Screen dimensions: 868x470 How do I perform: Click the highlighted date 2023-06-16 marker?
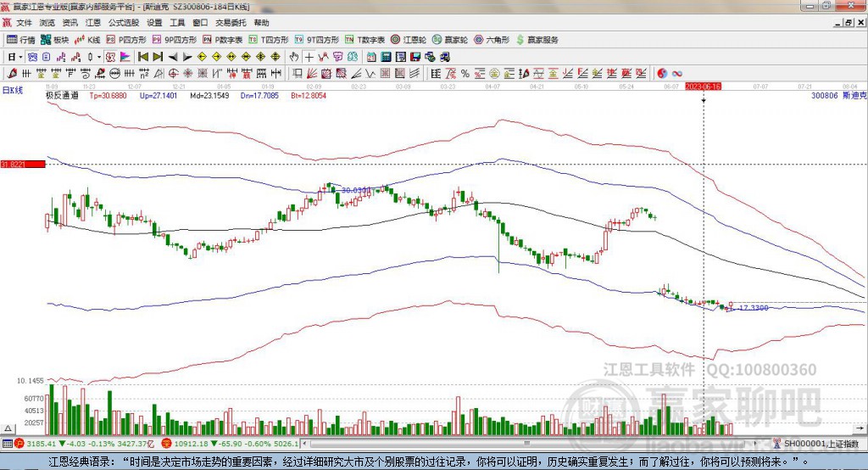point(703,87)
